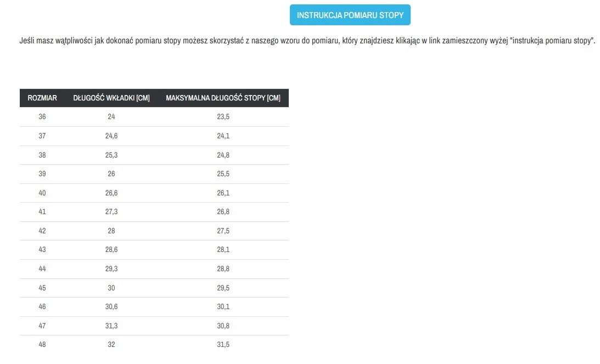Click size 39 in the size column
Screen dimensions: 600x364
[x=42, y=174]
